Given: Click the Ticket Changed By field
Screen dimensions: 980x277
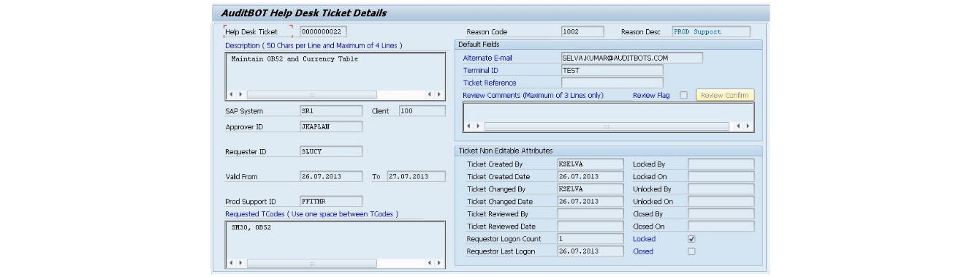Looking at the screenshot, I should 590,189.
